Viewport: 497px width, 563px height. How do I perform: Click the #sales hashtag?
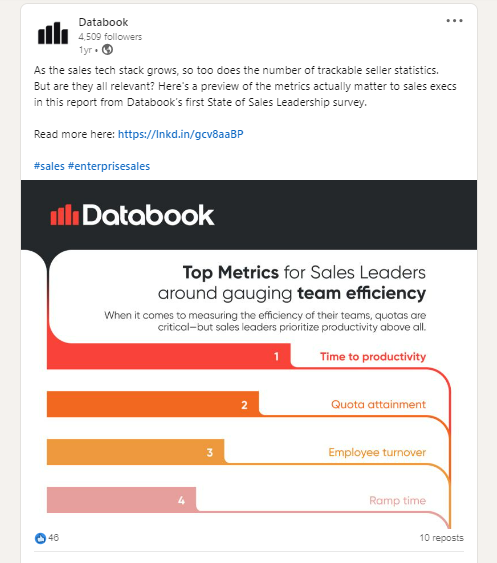click(49, 166)
